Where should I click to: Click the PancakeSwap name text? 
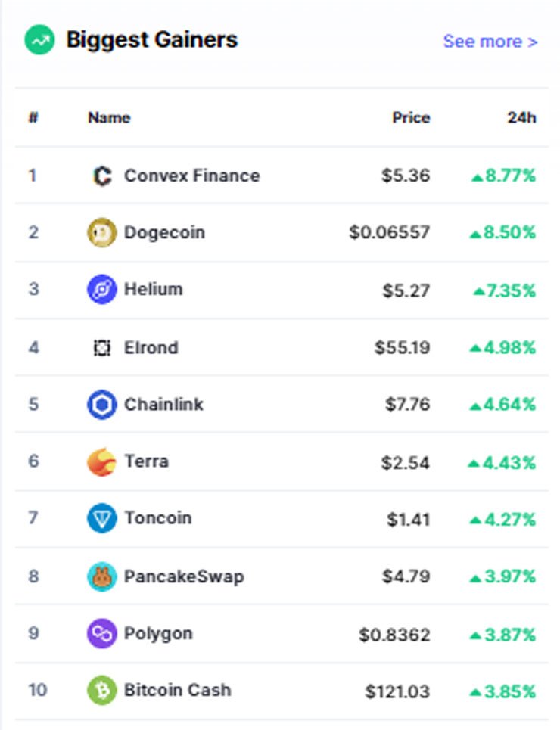tap(184, 576)
